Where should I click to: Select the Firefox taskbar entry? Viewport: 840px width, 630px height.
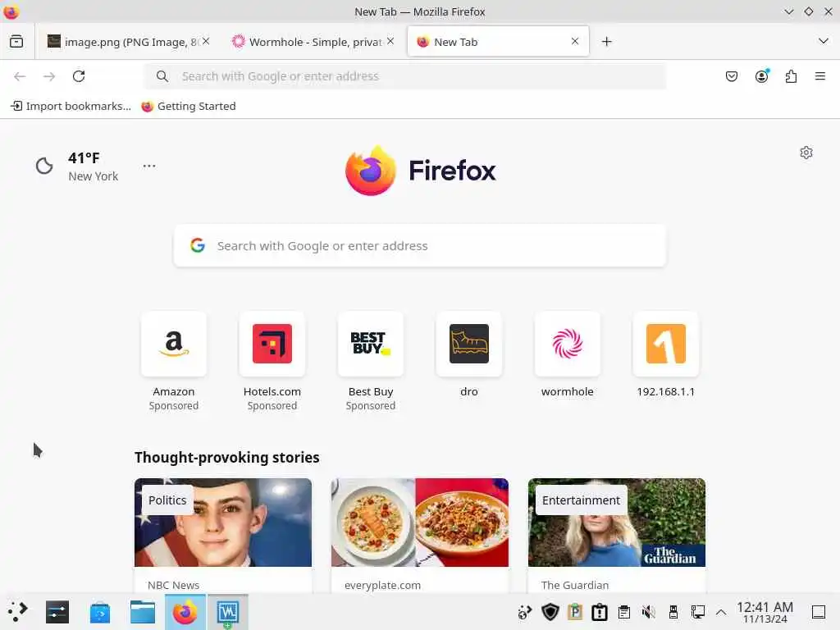point(185,612)
